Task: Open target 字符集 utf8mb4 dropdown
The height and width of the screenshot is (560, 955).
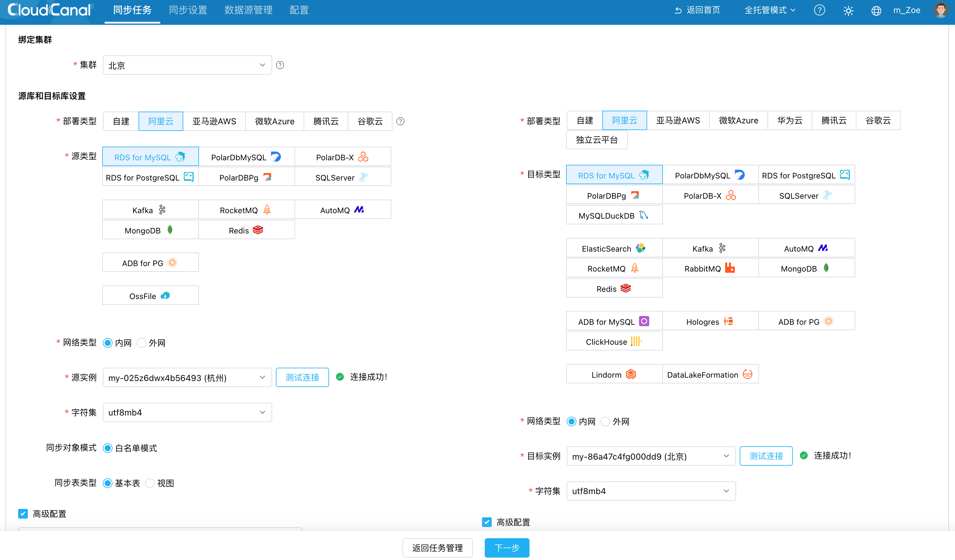Action: pos(651,491)
